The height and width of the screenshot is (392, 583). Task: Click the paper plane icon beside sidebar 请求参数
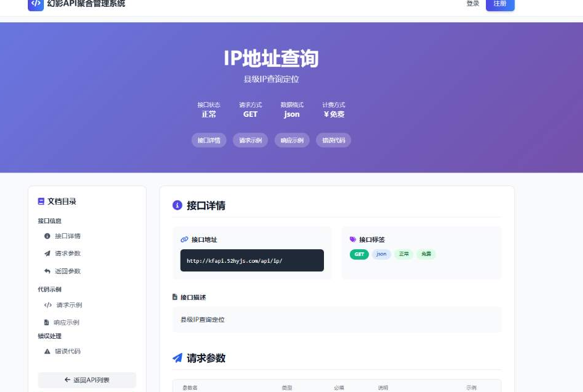click(47, 254)
